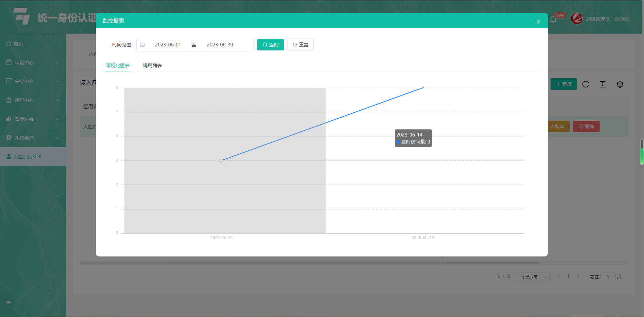Click the 查询 search button
644x317 pixels.
[270, 45]
